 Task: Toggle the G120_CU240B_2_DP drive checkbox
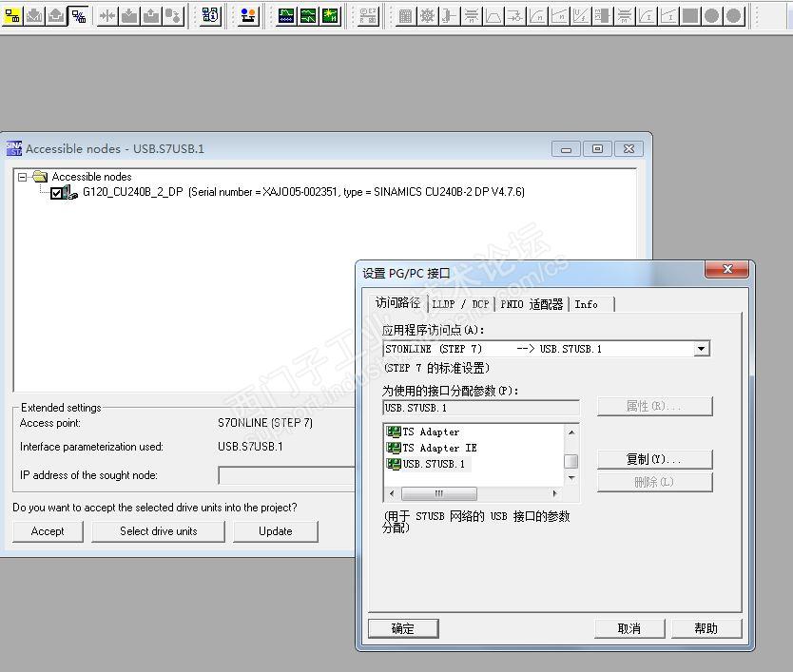(56, 193)
